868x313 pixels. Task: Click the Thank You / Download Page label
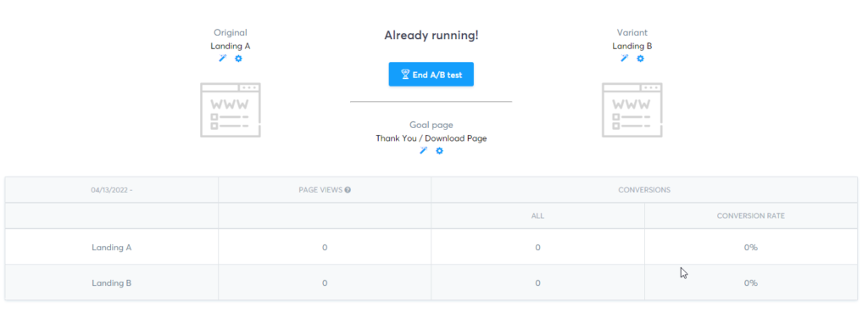pyautogui.click(x=431, y=138)
